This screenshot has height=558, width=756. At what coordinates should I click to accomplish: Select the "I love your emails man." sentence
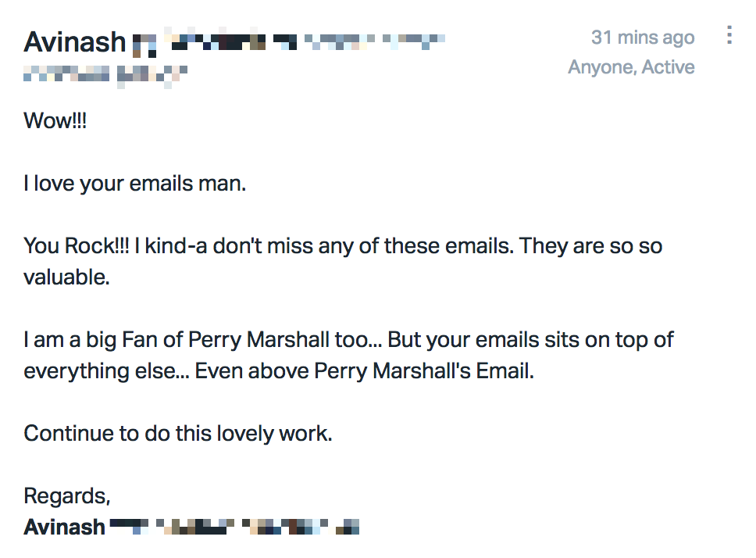point(134,184)
